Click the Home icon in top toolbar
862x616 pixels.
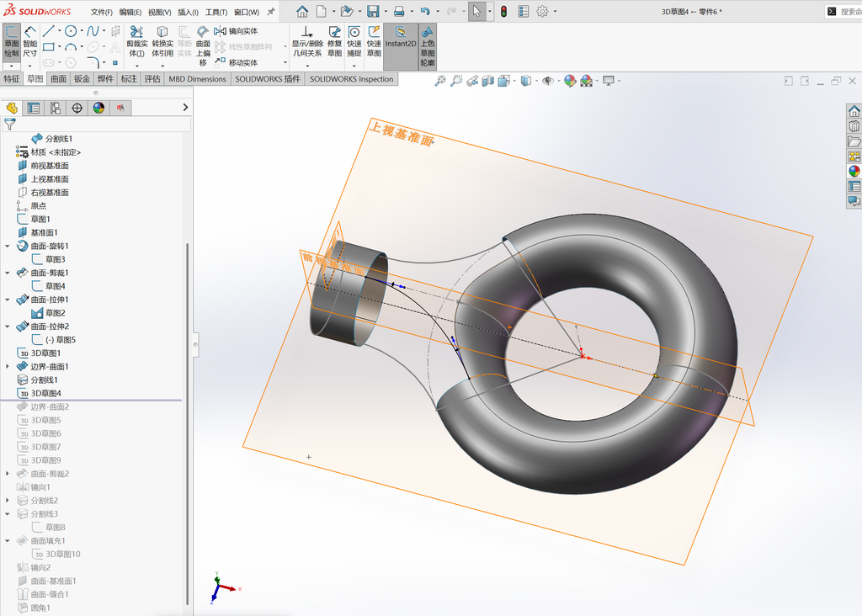coord(302,12)
